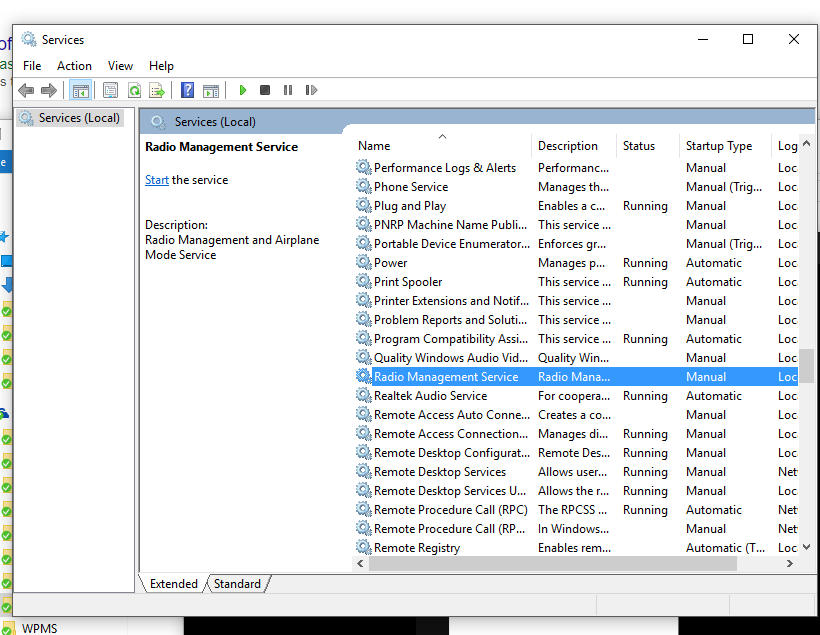Open the Help toolbar icon
820x635 pixels.
(187, 90)
